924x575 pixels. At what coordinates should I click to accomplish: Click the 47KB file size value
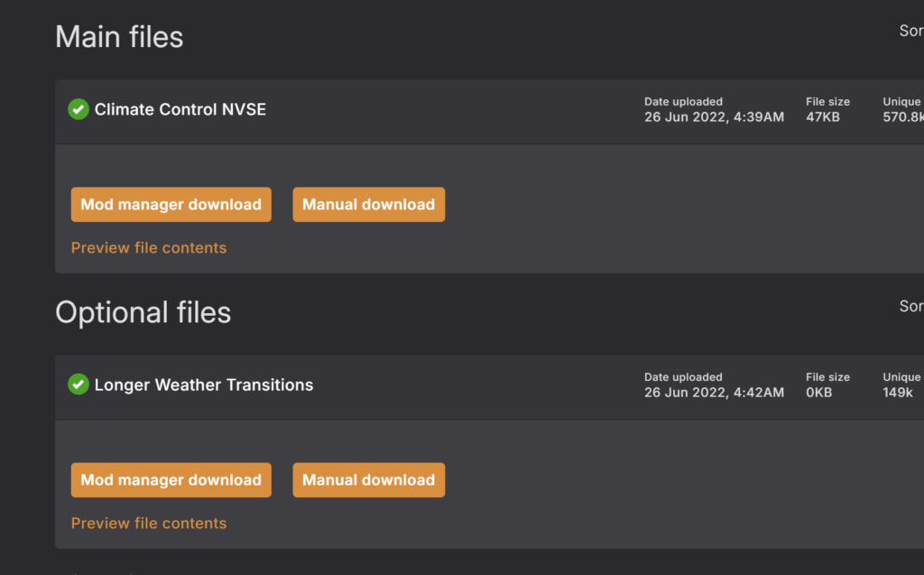click(822, 117)
